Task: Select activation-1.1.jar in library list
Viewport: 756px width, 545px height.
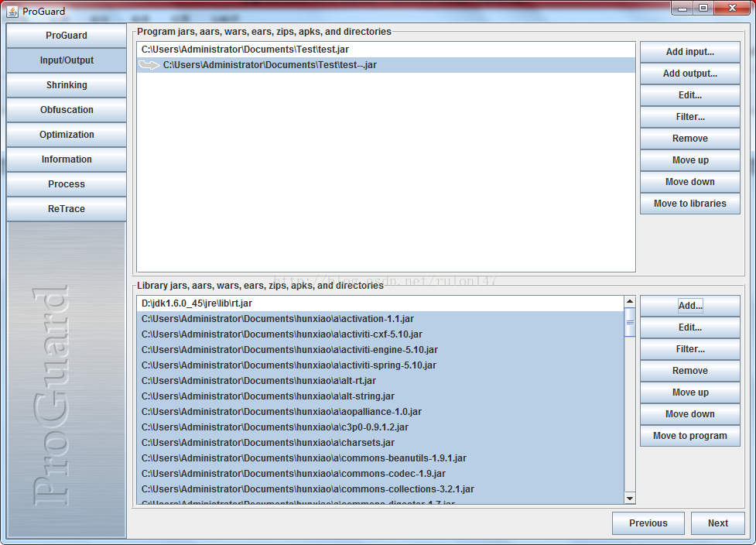Action: (x=381, y=319)
